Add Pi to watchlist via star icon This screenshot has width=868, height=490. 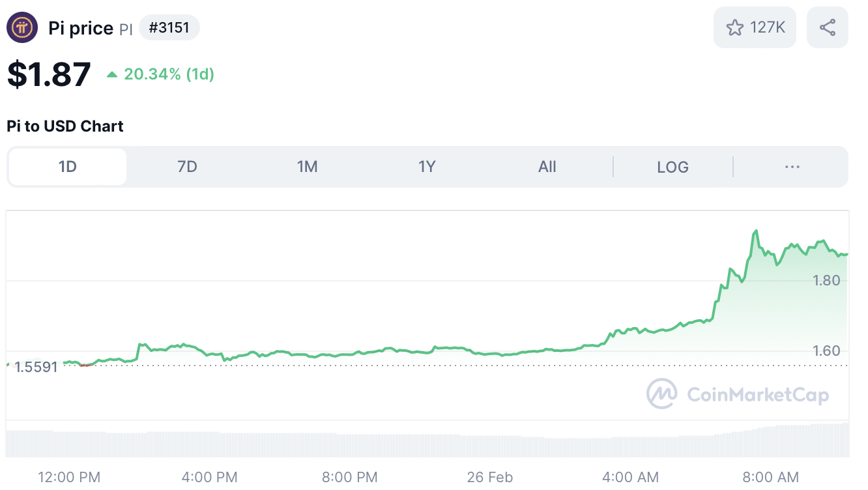click(x=735, y=27)
